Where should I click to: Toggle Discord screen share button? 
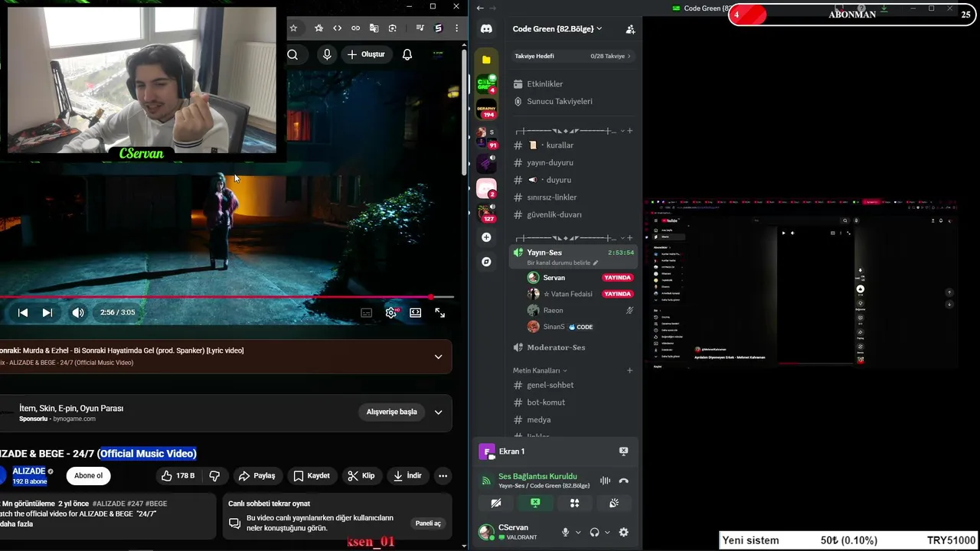(x=535, y=503)
